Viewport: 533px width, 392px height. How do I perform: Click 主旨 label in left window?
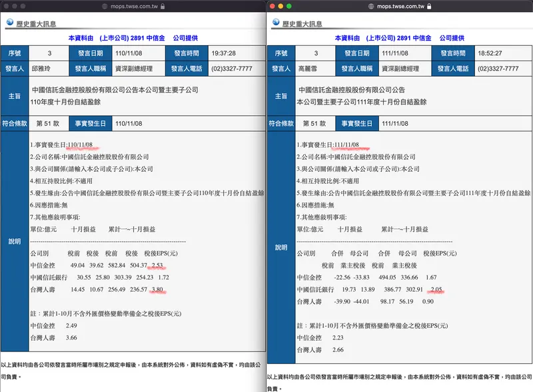click(15, 96)
